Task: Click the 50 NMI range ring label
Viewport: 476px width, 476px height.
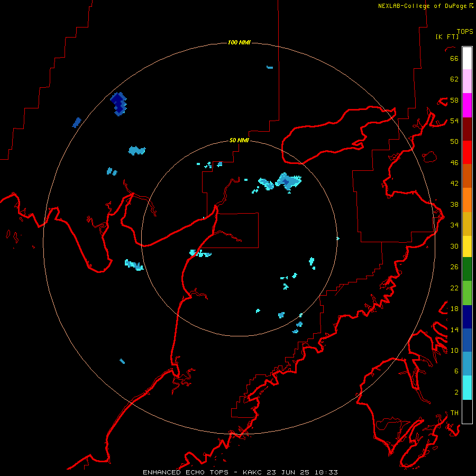Action: coord(239,140)
